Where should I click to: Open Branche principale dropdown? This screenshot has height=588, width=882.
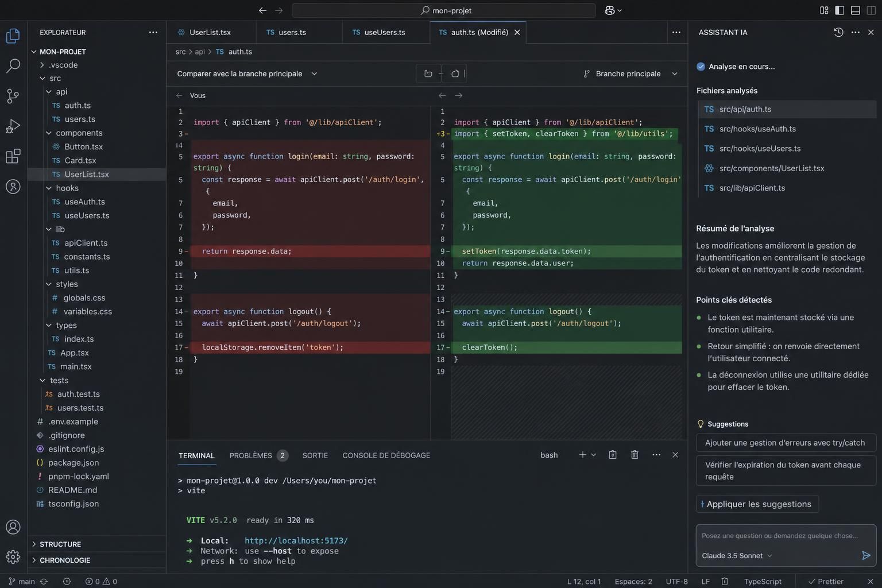point(630,73)
